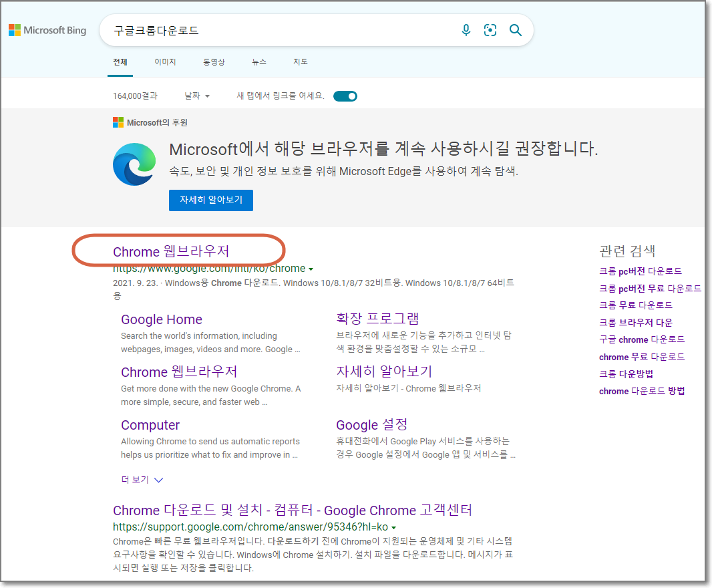This screenshot has height=588, width=712.
Task: Select related search 크롬 무료 다운로드
Action: (636, 305)
